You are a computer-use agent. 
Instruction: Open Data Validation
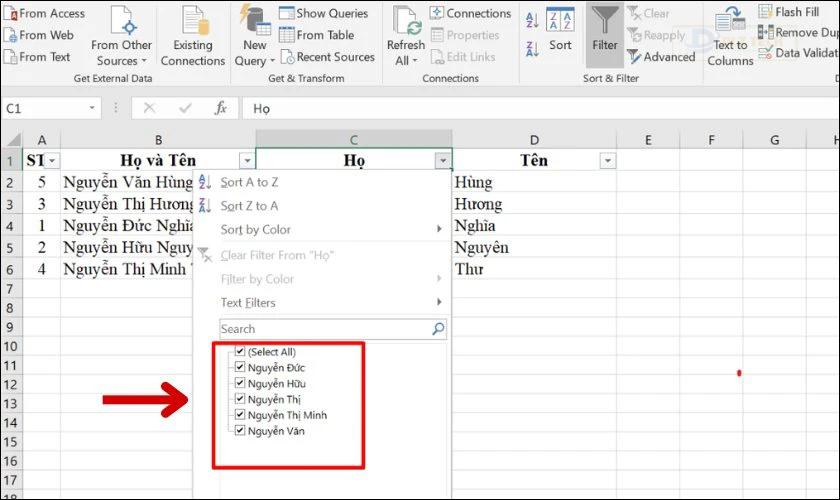click(x=798, y=53)
